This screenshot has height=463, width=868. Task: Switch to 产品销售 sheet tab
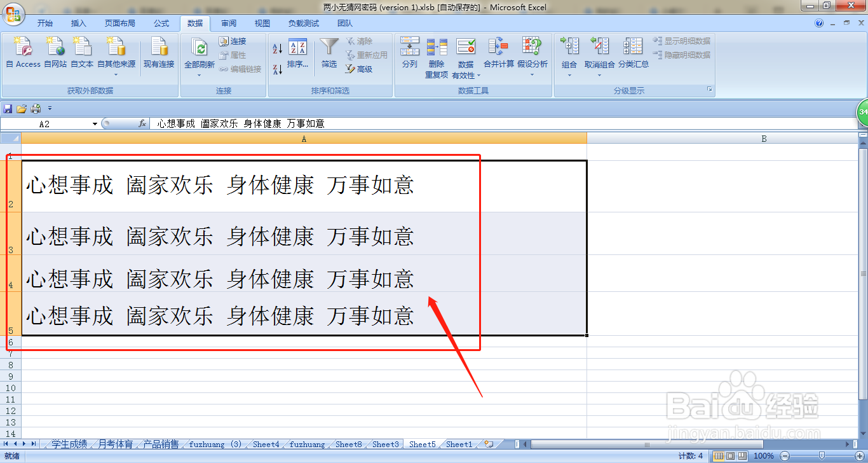(161, 445)
